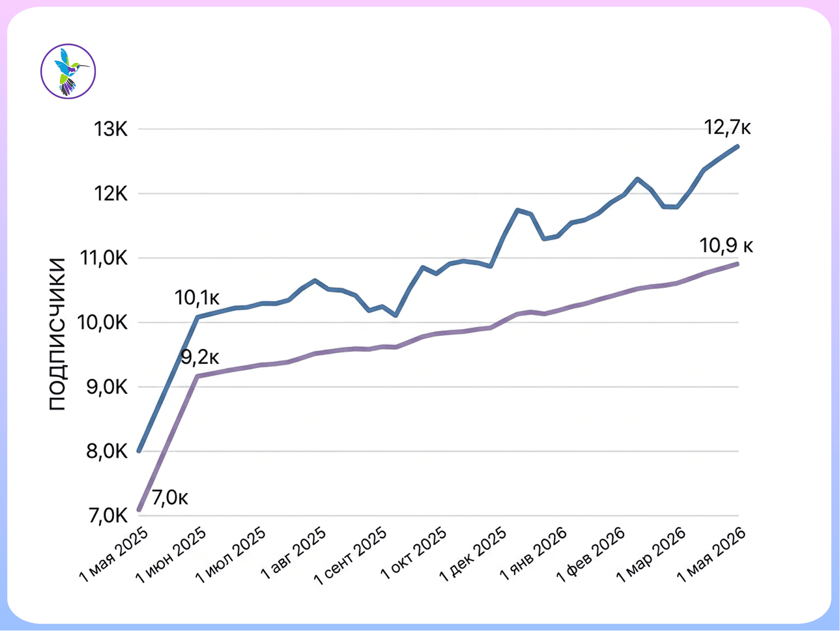This screenshot has width=840, height=631.
Task: Click the 10,0K y-axis label
Action: pyautogui.click(x=103, y=322)
